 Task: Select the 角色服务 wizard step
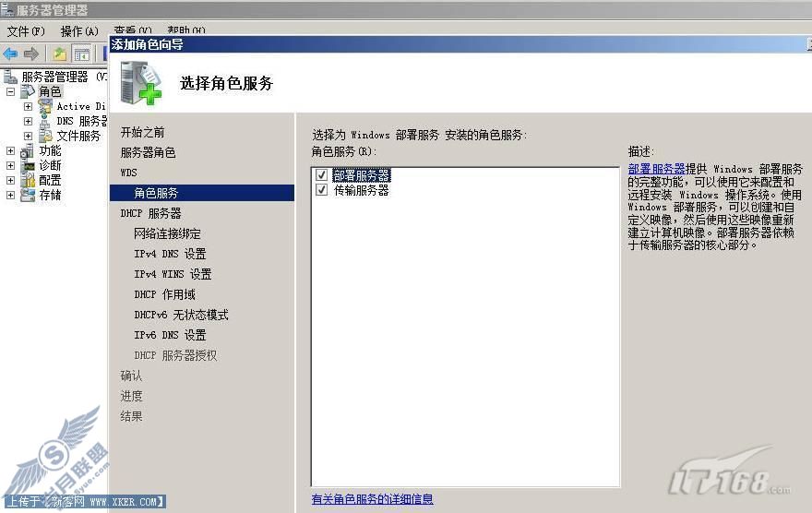point(202,193)
